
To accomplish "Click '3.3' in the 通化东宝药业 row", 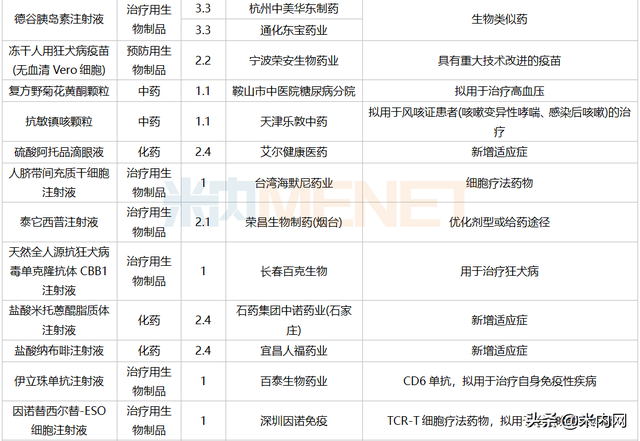I will pyautogui.click(x=203, y=30).
